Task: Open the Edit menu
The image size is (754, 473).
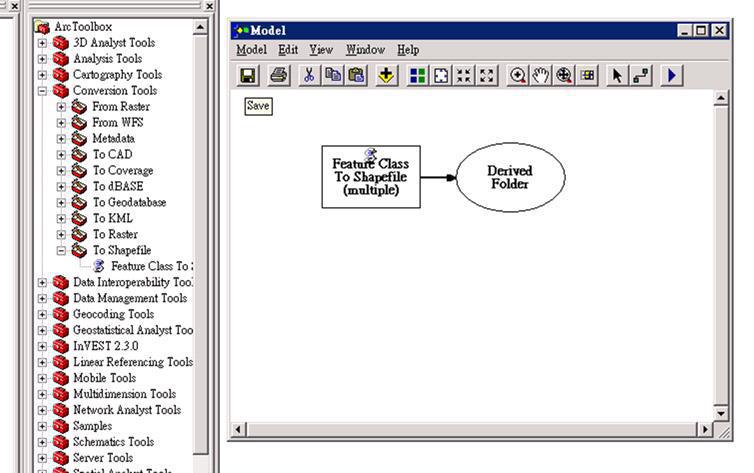Action: click(x=288, y=50)
